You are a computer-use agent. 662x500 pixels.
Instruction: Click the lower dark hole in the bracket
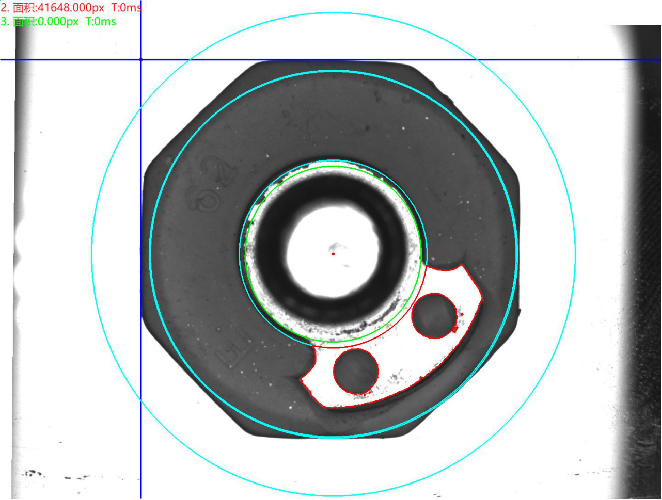355,372
